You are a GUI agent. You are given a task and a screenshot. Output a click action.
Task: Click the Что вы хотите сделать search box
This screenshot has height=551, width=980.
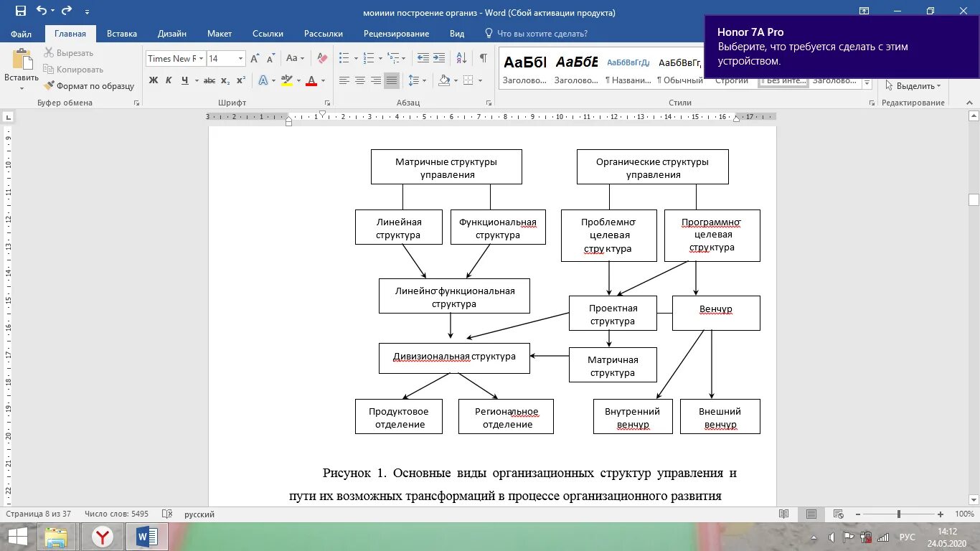542,34
